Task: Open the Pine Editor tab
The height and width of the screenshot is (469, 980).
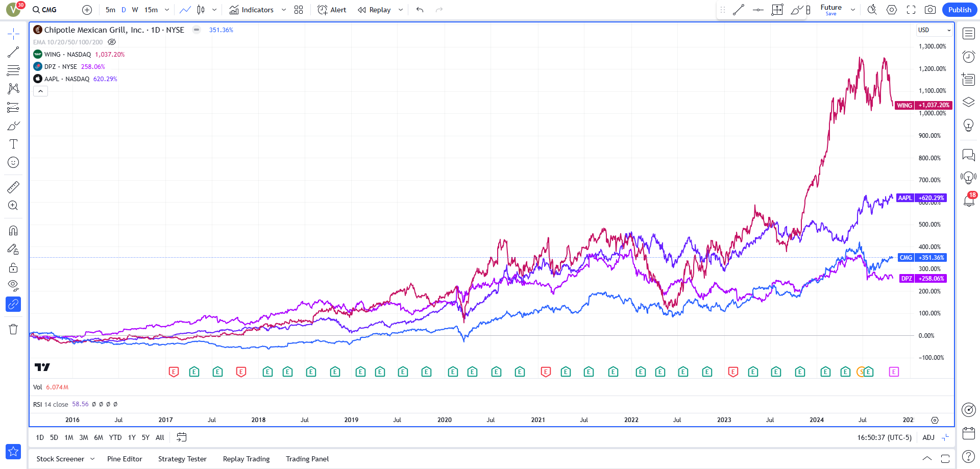Action: pos(125,459)
